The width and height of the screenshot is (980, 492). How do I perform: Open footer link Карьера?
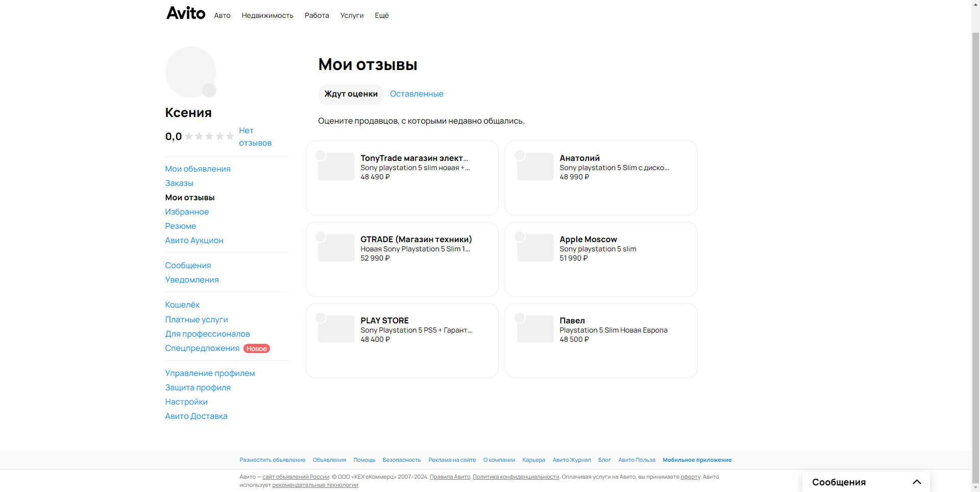click(x=534, y=460)
